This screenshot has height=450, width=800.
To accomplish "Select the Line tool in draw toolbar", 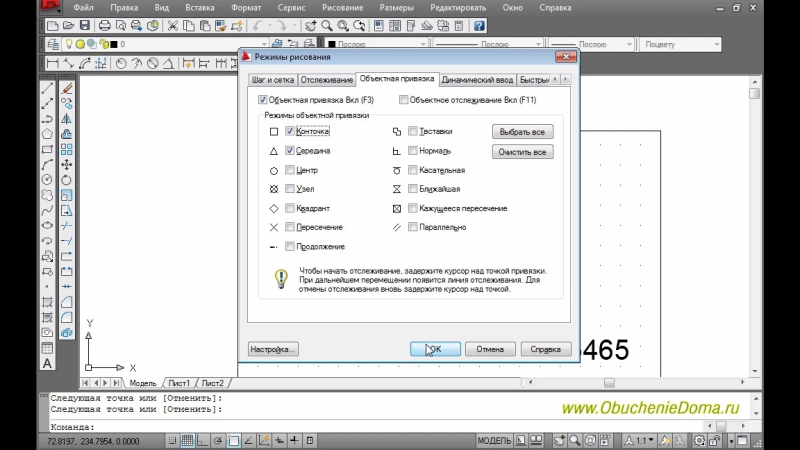I will (x=47, y=88).
